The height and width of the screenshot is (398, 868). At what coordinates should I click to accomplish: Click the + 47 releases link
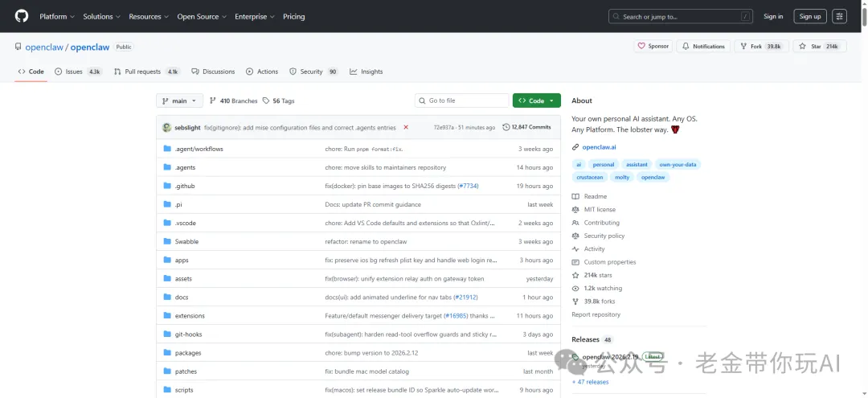pos(590,382)
